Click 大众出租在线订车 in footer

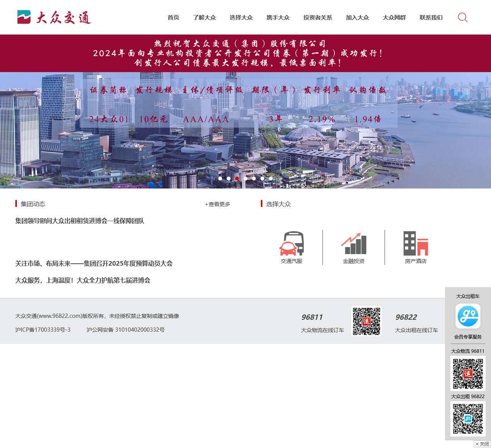pos(417,330)
